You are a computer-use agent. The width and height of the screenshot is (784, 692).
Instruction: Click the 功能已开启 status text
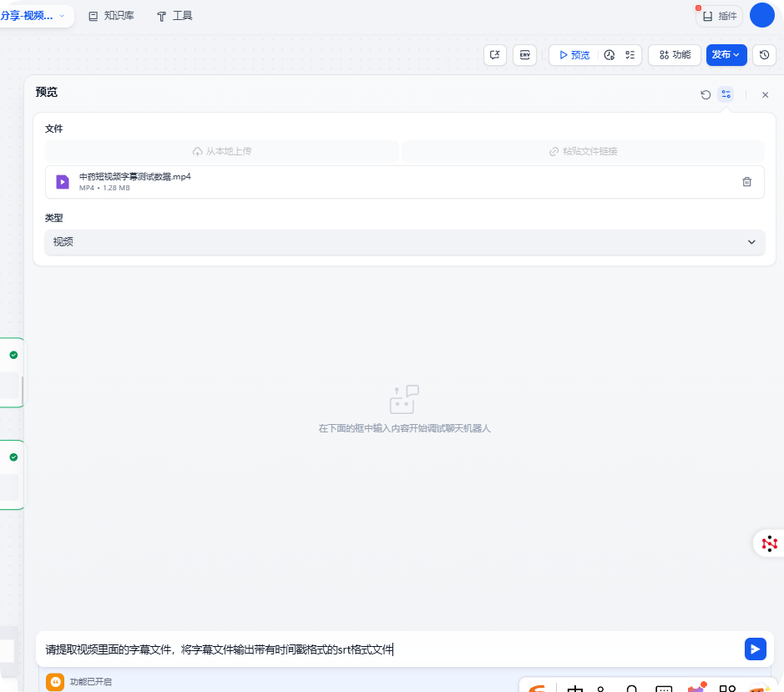(x=90, y=682)
